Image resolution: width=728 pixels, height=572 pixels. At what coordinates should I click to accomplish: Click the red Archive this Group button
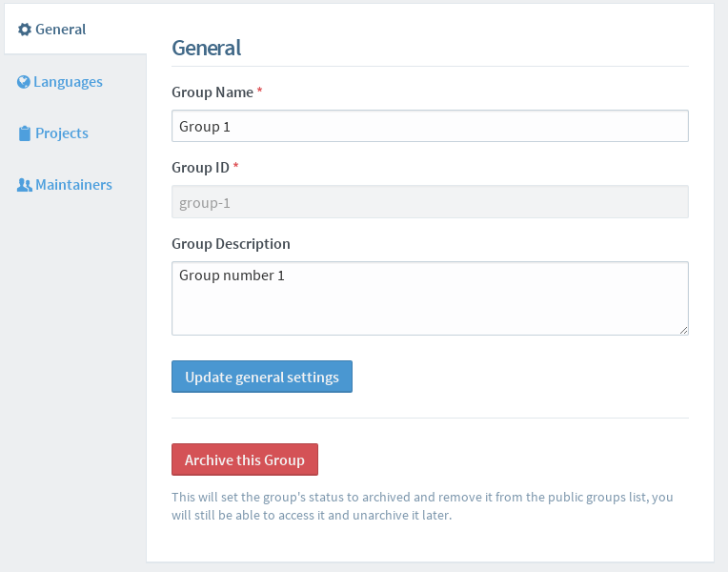click(x=245, y=460)
